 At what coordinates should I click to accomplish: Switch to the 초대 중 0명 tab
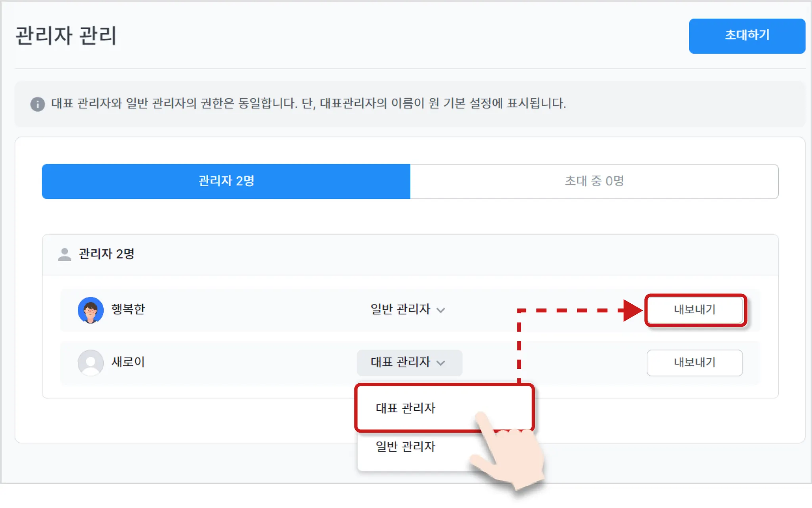pos(594,181)
